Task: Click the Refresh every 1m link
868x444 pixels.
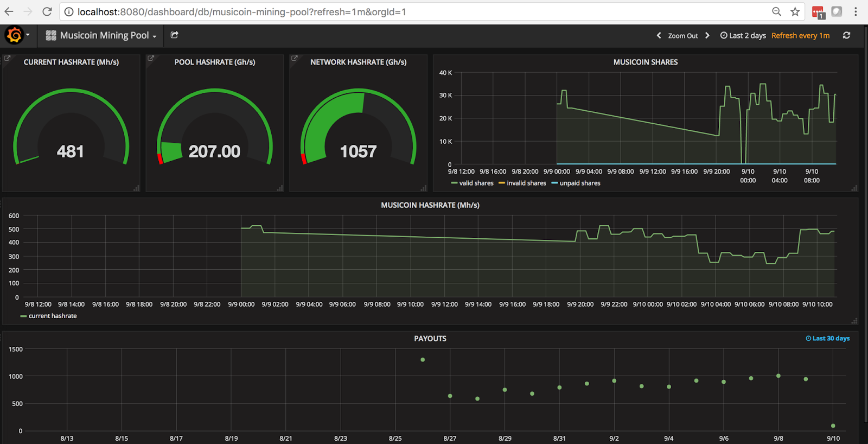Action: click(x=801, y=35)
